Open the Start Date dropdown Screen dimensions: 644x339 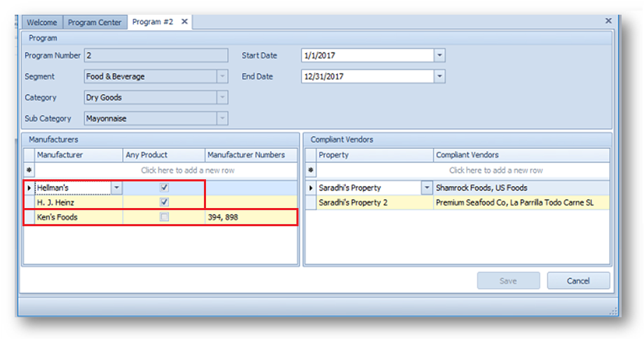[x=439, y=55]
